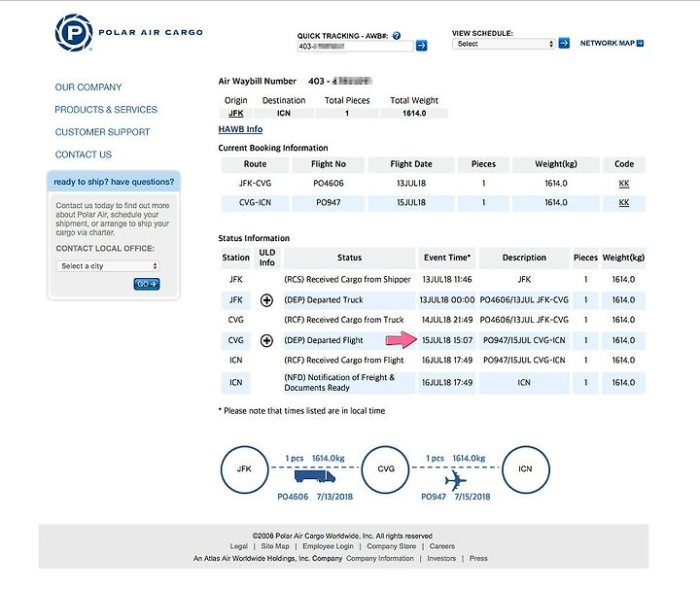Viewport: 700px width, 589px height.
Task: Click the HAWB Info link
Action: pos(240,129)
